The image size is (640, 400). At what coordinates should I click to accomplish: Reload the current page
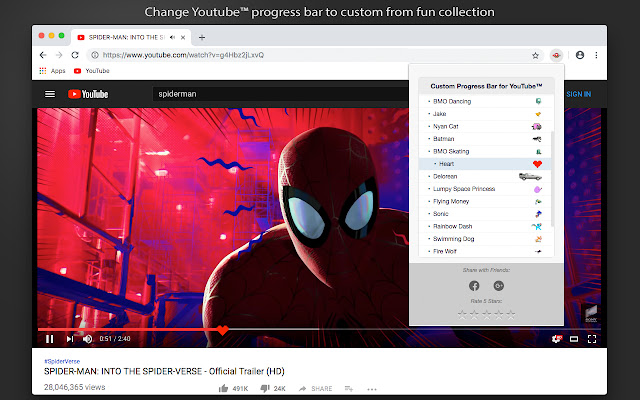77,55
